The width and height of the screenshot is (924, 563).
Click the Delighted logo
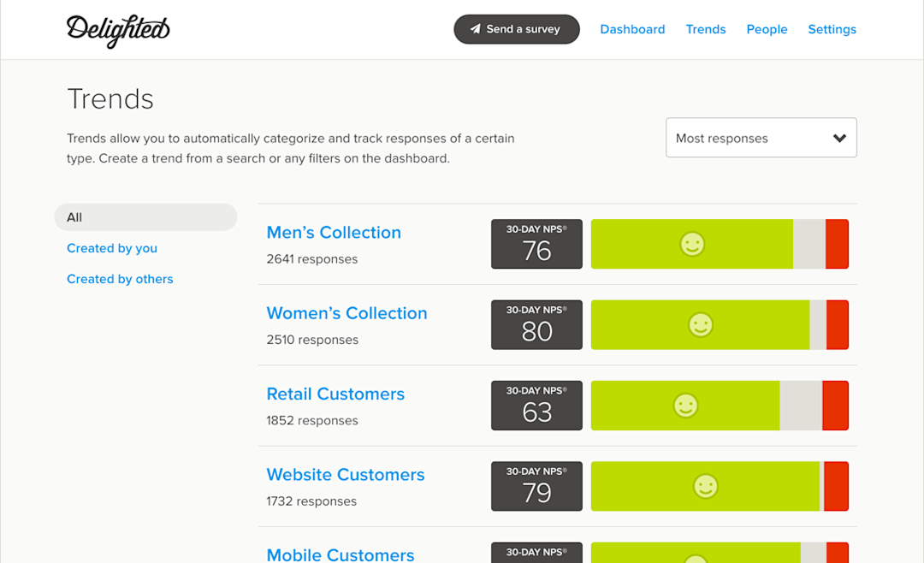[118, 31]
